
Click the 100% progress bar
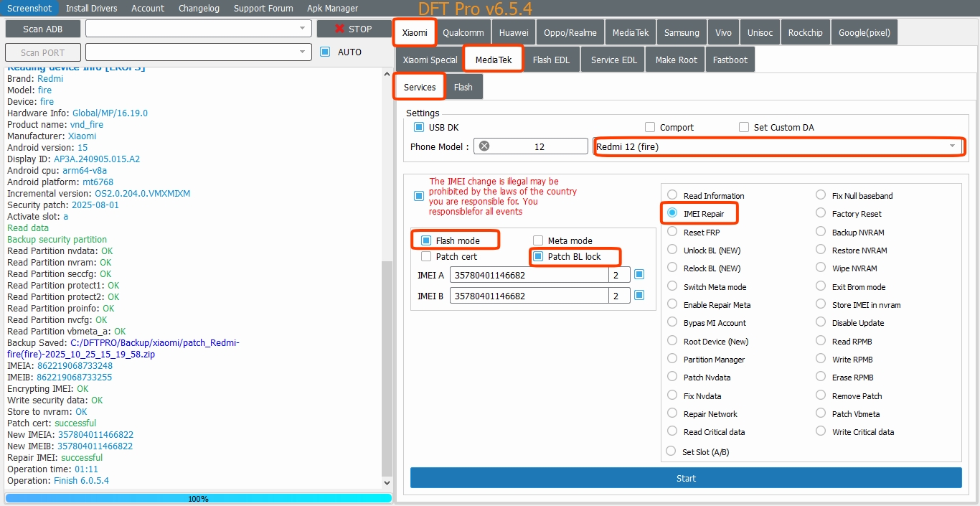click(198, 498)
